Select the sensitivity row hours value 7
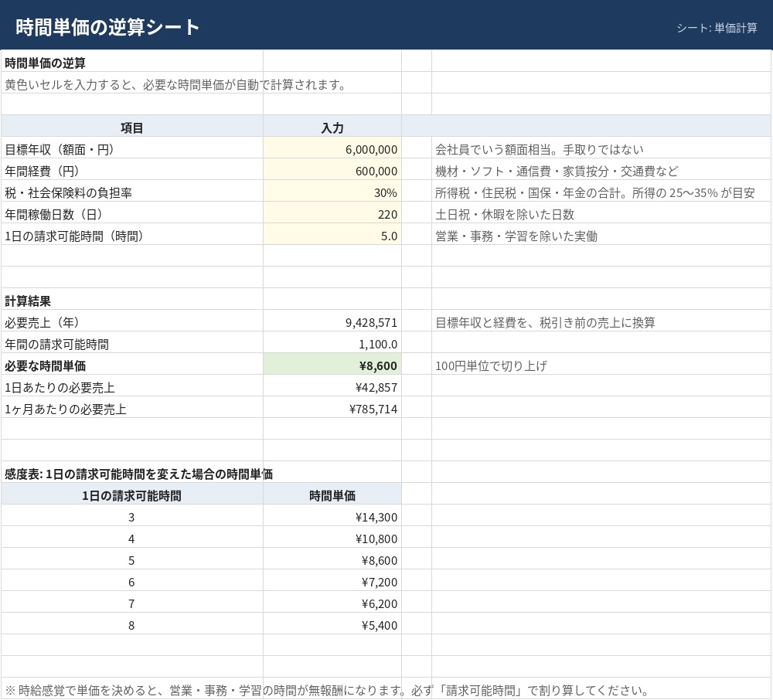The image size is (773, 700). pos(131,603)
